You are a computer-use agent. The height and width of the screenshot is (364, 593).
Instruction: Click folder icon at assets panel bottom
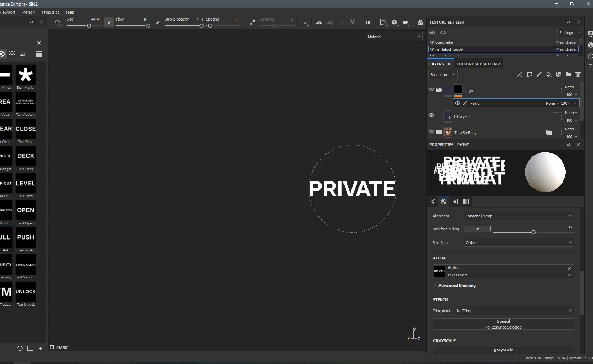pyautogui.click(x=30, y=348)
